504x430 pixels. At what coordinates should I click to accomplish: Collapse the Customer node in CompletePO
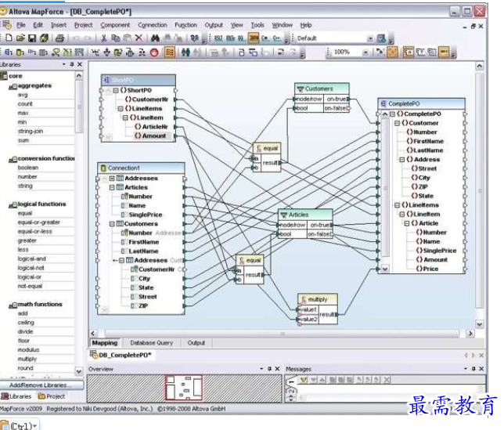tap(397, 123)
